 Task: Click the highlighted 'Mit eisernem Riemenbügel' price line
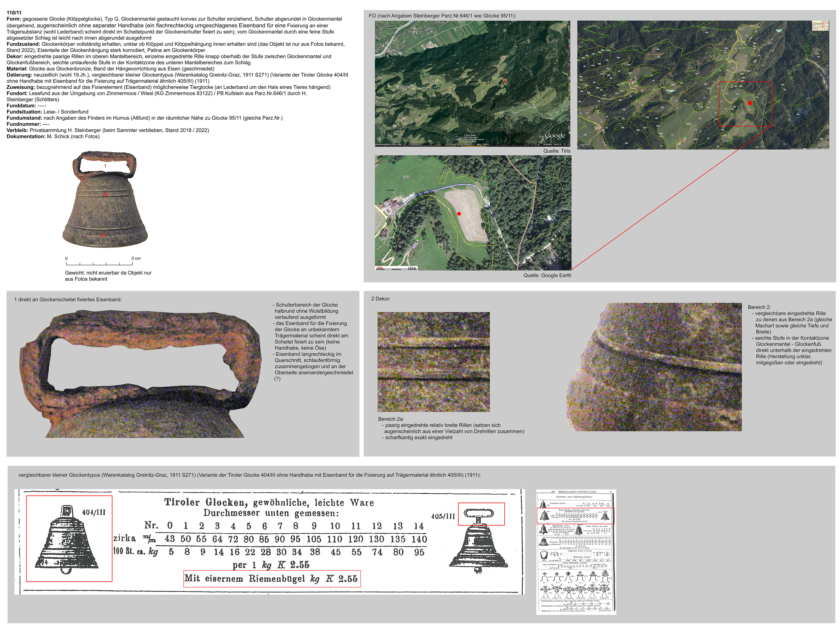coord(271,579)
